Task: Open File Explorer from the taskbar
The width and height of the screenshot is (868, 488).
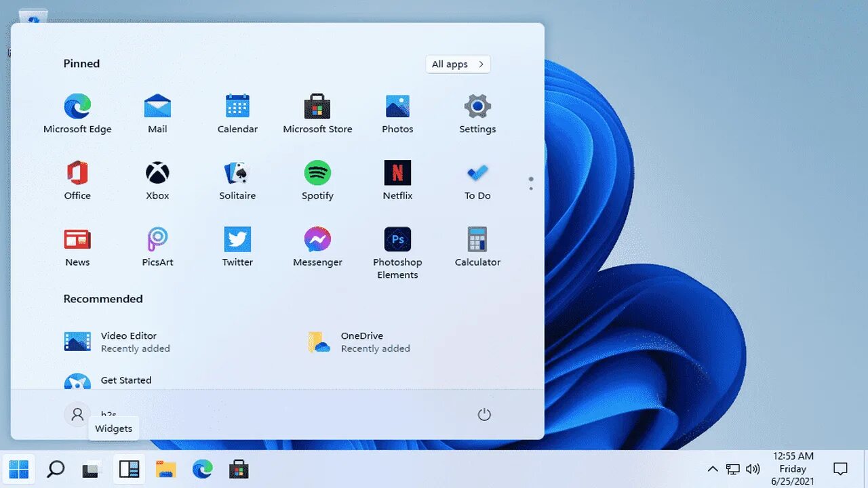Action: [x=165, y=468]
